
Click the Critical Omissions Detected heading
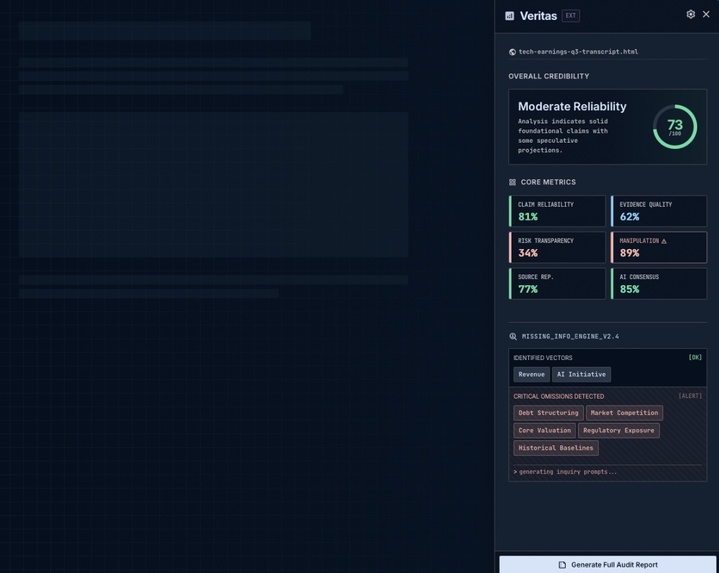pos(559,397)
